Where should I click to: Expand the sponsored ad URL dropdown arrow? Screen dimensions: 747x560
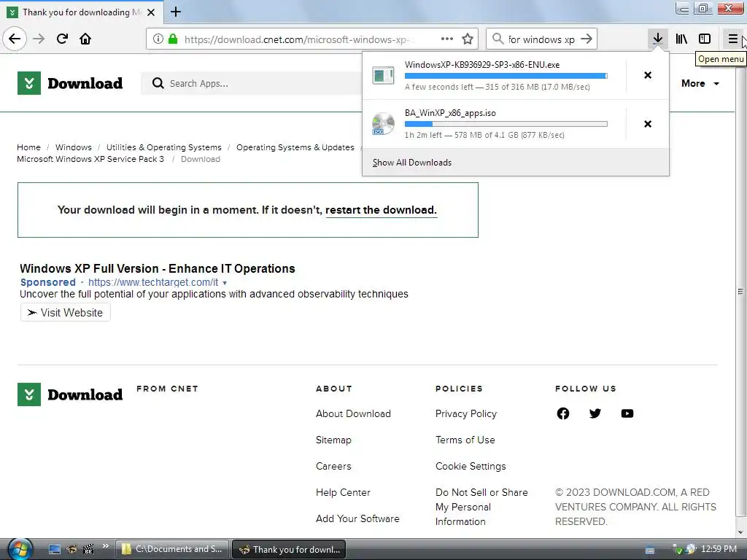pyautogui.click(x=225, y=283)
